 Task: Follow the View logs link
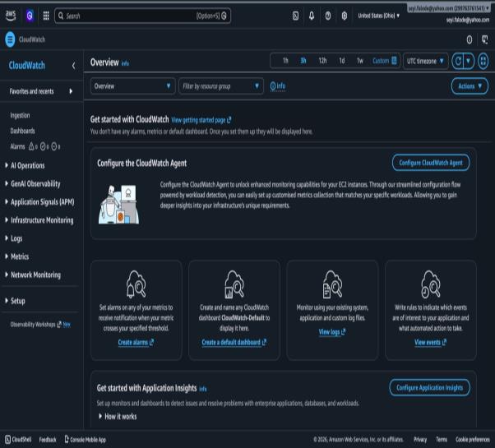click(332, 332)
